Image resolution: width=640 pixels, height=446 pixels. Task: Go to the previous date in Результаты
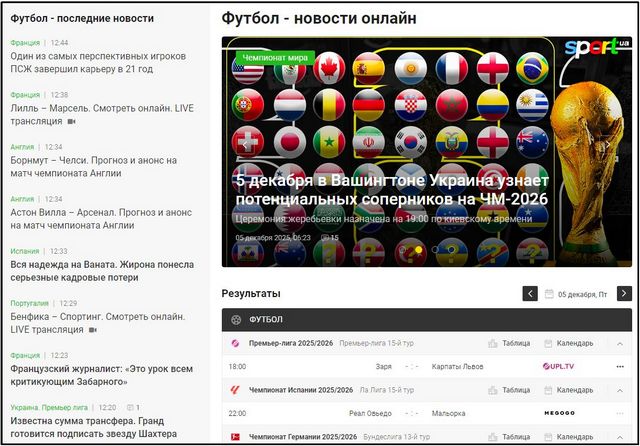(530, 293)
